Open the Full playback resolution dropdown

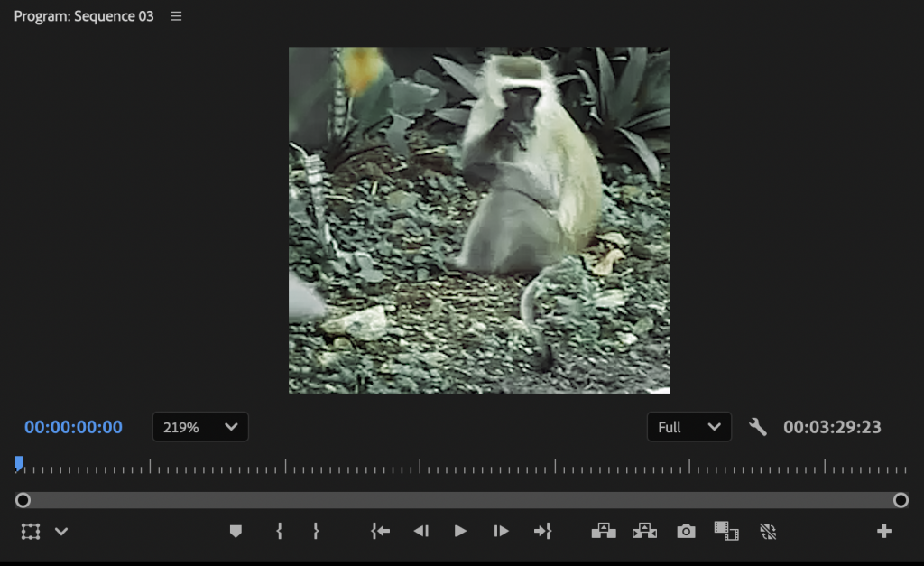pos(688,427)
